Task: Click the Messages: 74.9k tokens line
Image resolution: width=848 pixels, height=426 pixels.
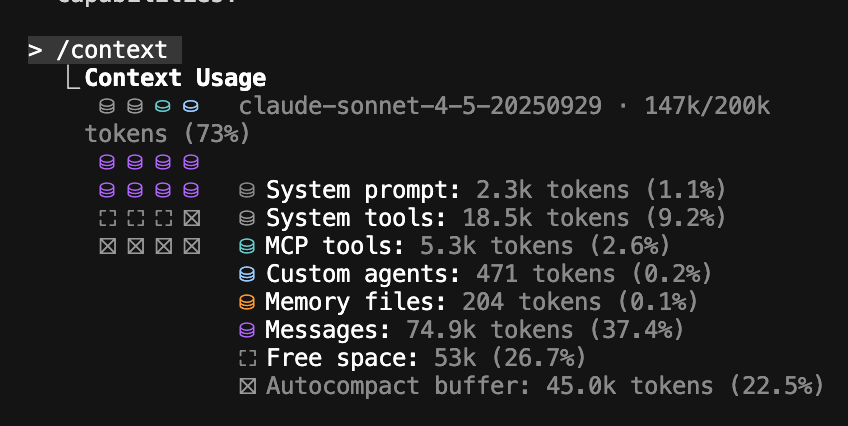Action: coord(474,330)
